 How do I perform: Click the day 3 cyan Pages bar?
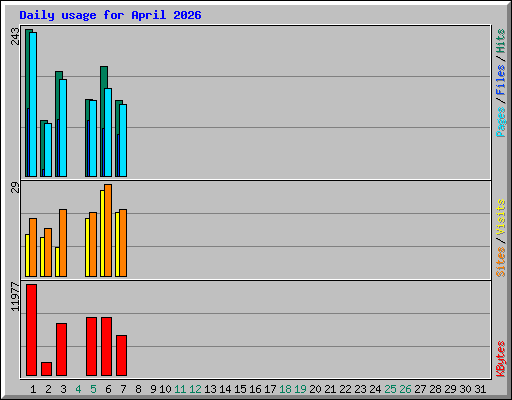coord(63,128)
